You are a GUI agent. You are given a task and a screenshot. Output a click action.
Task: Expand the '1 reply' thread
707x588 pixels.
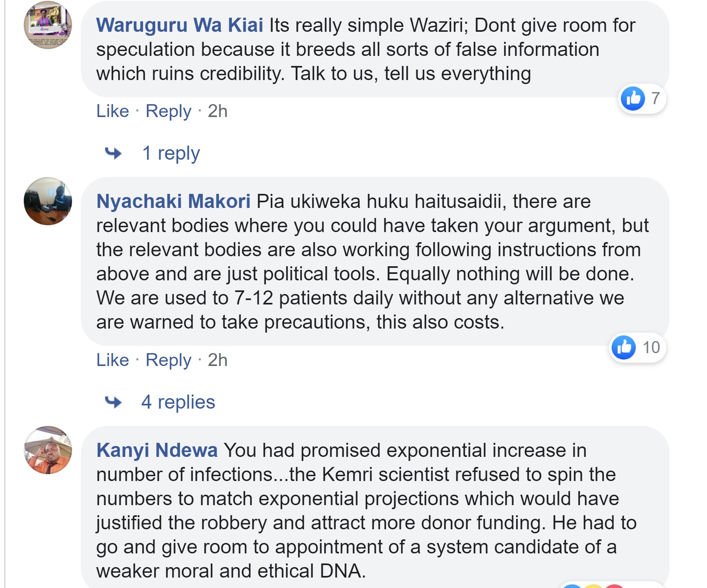[x=171, y=153]
